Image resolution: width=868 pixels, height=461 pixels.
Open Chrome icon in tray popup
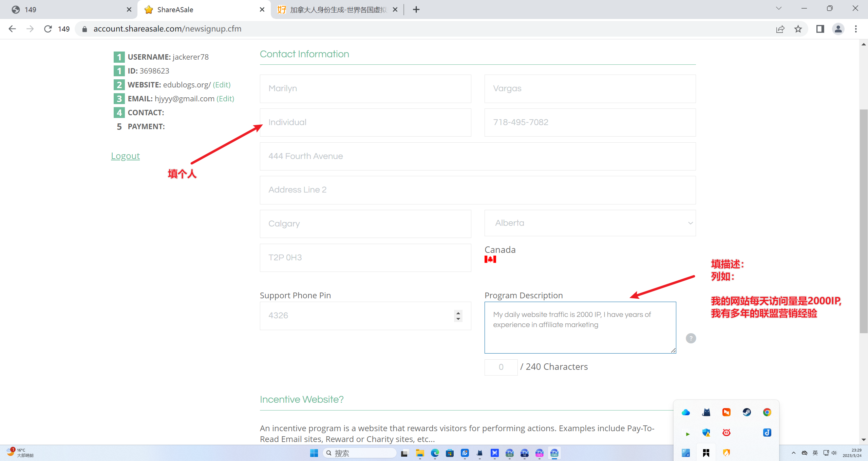coord(767,412)
